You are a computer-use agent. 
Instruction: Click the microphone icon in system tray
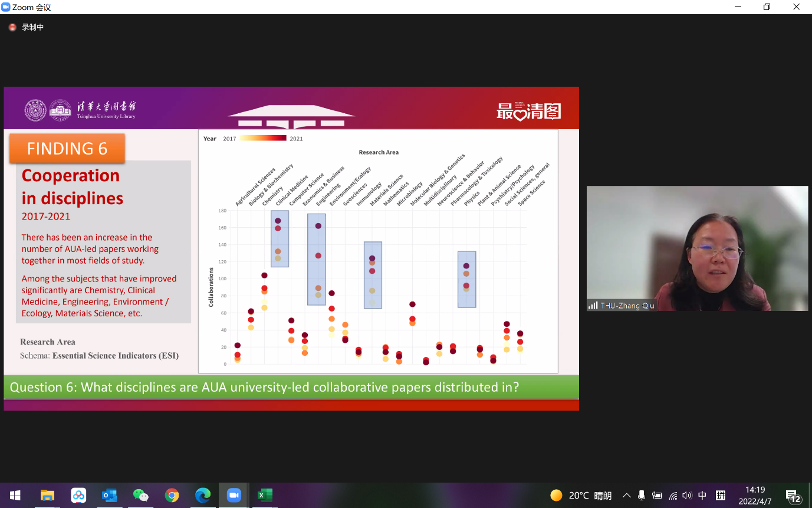[x=642, y=496]
